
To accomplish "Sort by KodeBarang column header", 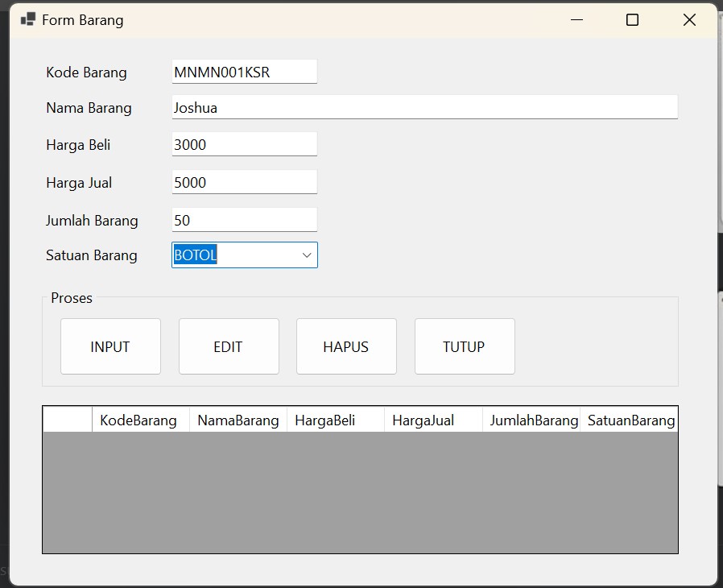I will pos(141,420).
